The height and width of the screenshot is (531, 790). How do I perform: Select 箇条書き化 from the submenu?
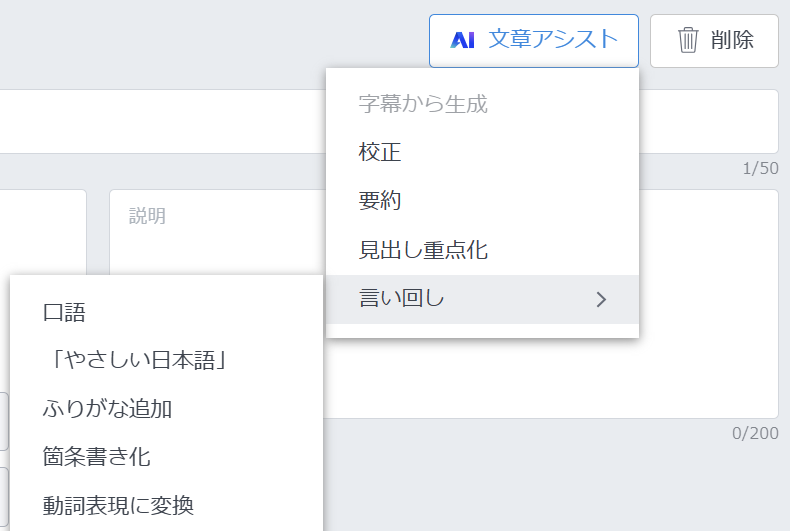tap(96, 457)
